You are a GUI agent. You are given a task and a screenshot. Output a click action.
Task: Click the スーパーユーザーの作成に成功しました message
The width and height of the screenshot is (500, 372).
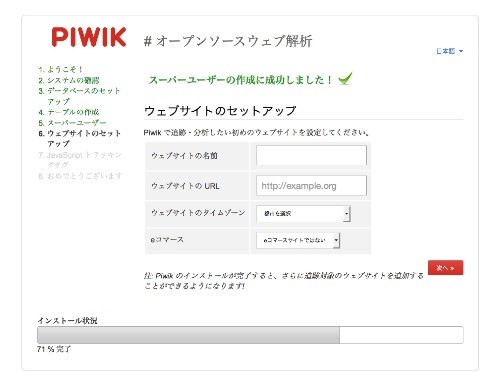point(241,80)
